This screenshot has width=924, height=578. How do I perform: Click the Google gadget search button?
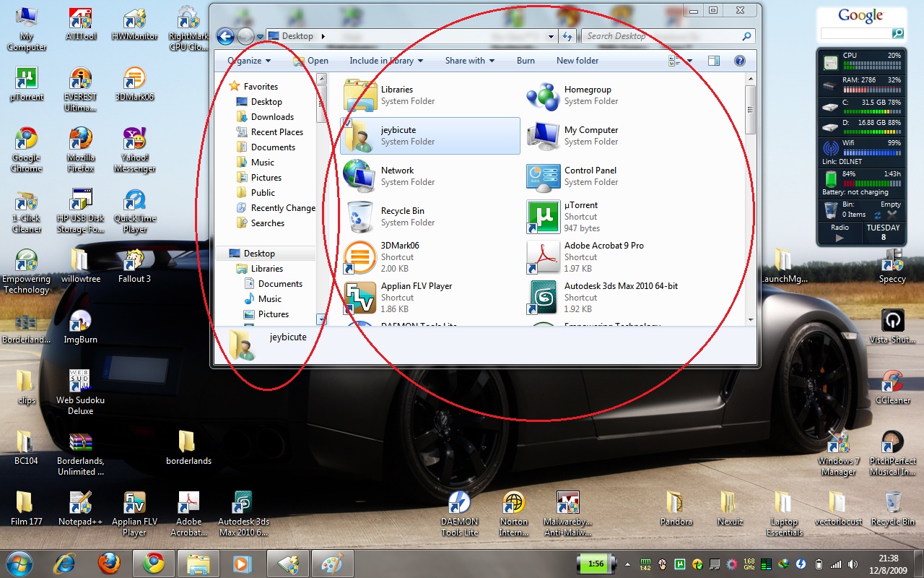click(x=897, y=33)
